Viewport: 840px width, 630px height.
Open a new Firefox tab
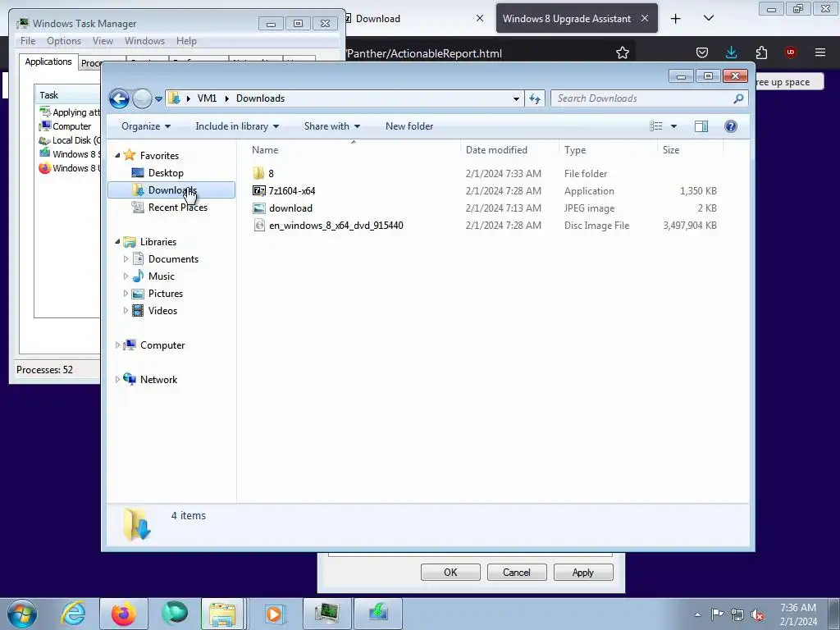[676, 19]
